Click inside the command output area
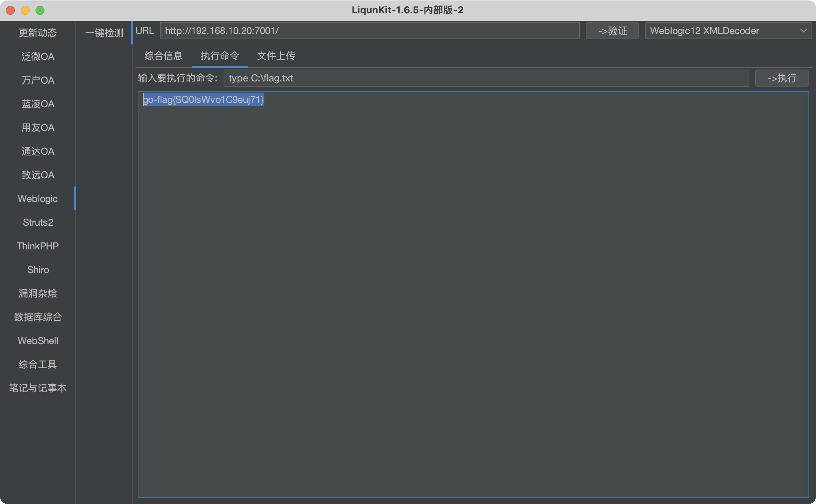 click(x=473, y=295)
